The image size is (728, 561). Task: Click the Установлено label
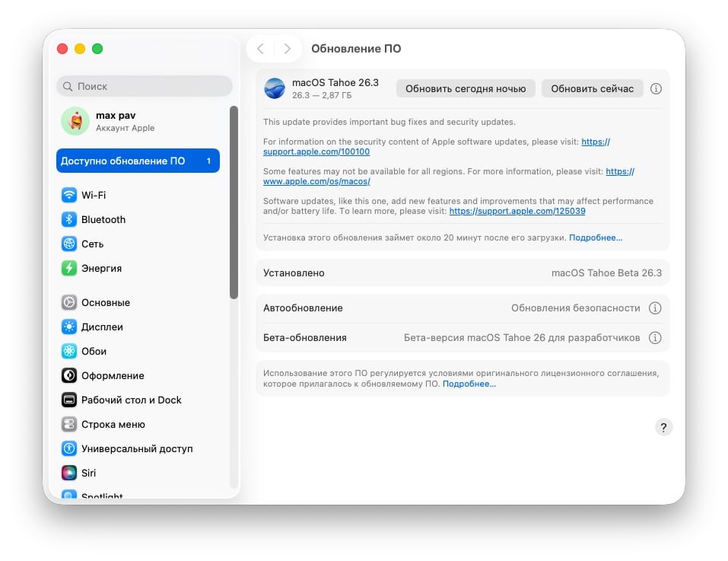[x=294, y=273]
